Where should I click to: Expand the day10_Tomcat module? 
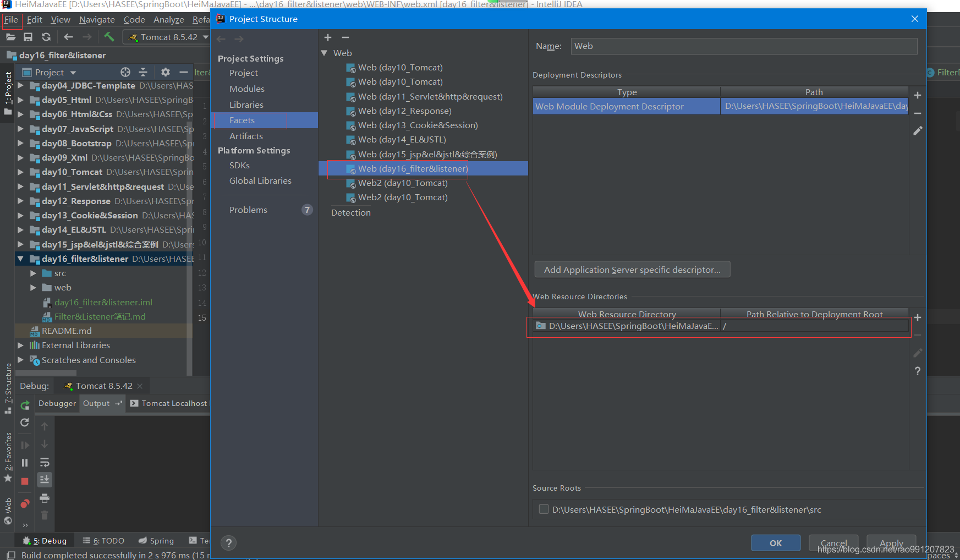(x=20, y=172)
